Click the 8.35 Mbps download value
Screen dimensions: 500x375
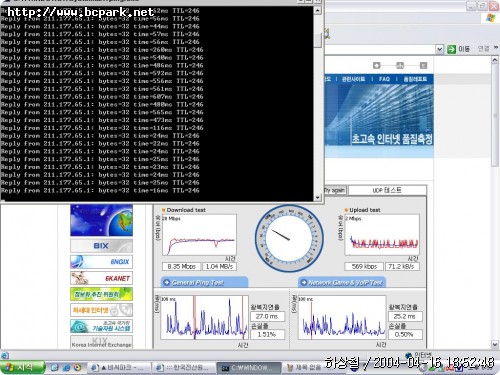[x=181, y=267]
